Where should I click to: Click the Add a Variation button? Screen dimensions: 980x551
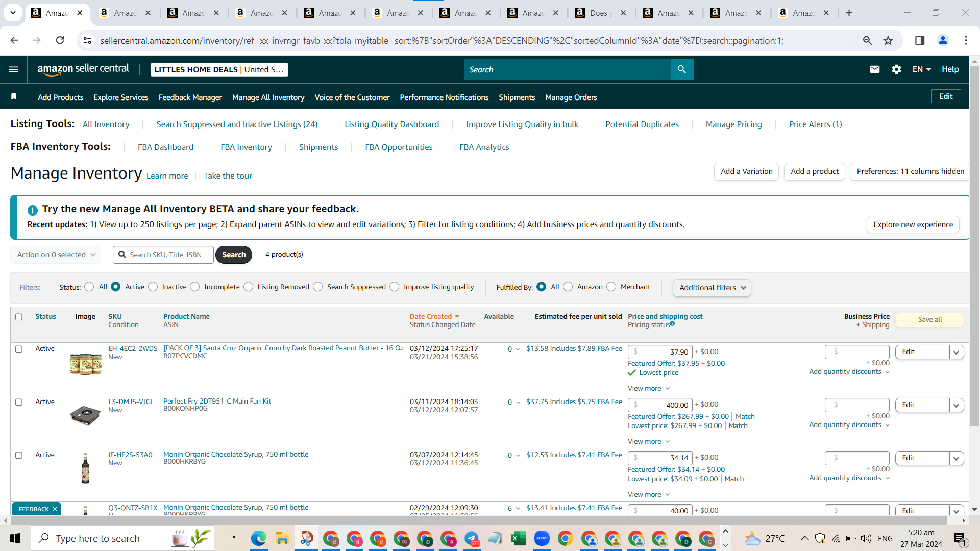(x=747, y=171)
